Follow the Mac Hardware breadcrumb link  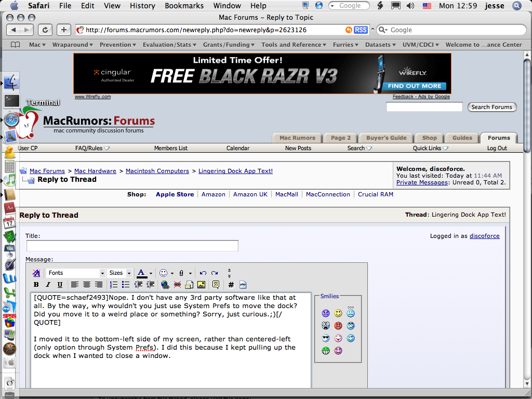pos(95,171)
